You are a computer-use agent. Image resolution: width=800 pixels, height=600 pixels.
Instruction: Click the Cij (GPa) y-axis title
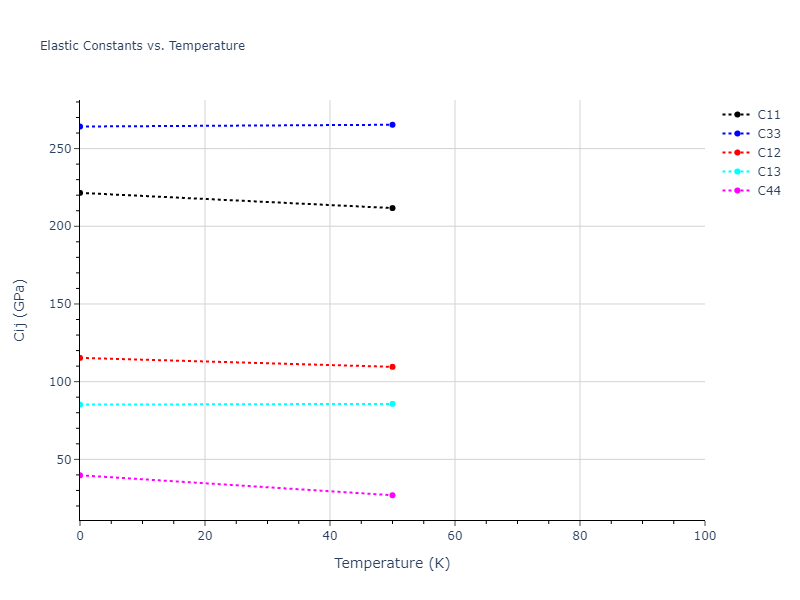tap(20, 310)
